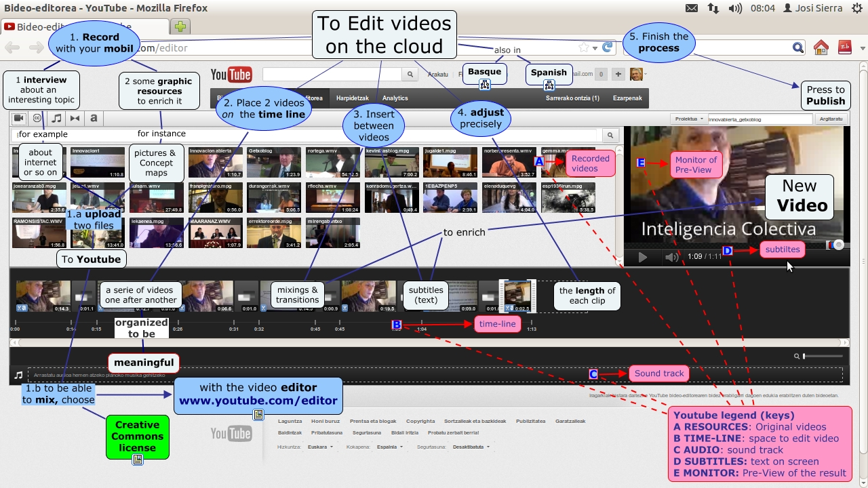Screen dimensions: 868x488
Task: Expand the Kokapena Espainia dropdown
Action: click(x=391, y=447)
